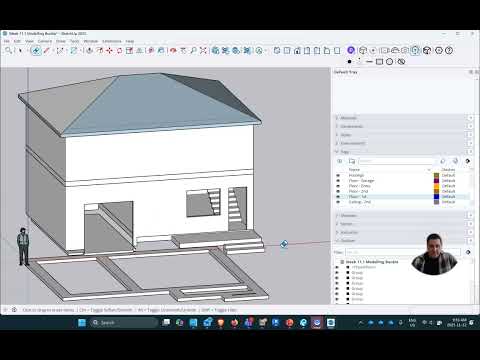The width and height of the screenshot is (480, 360).
Task: Select the model root row in Outliner
Action: pos(372,262)
